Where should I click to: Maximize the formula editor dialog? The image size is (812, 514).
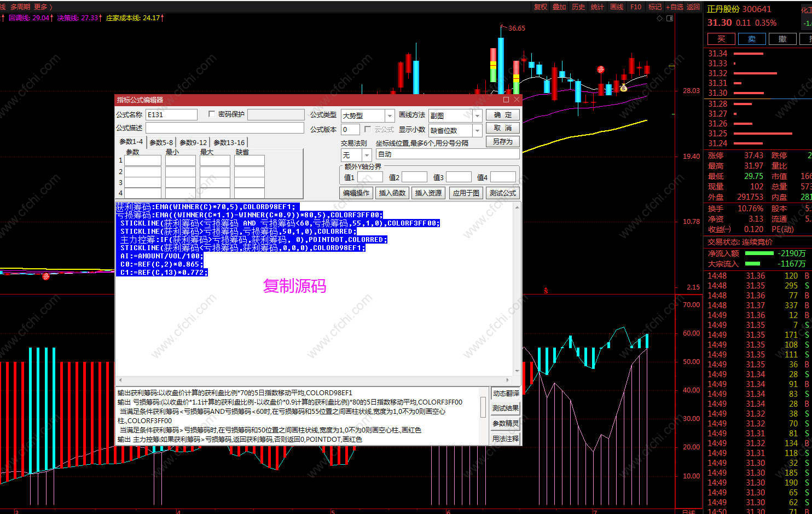506,100
